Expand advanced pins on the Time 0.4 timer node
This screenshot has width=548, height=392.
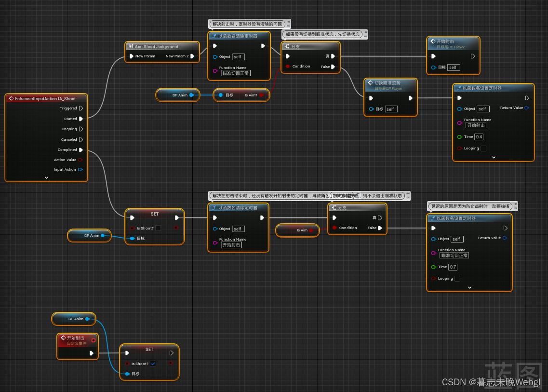click(x=494, y=157)
